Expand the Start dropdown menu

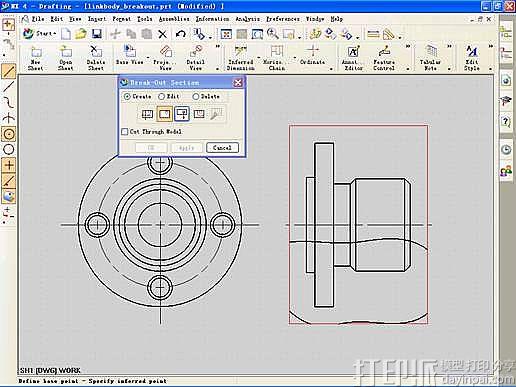(39, 33)
